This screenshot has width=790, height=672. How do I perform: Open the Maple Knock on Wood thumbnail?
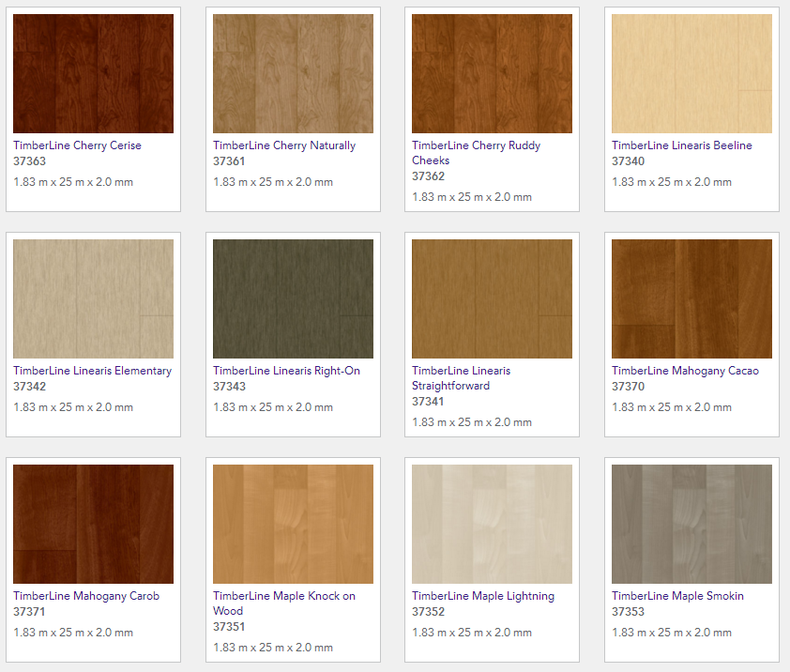coord(293,524)
